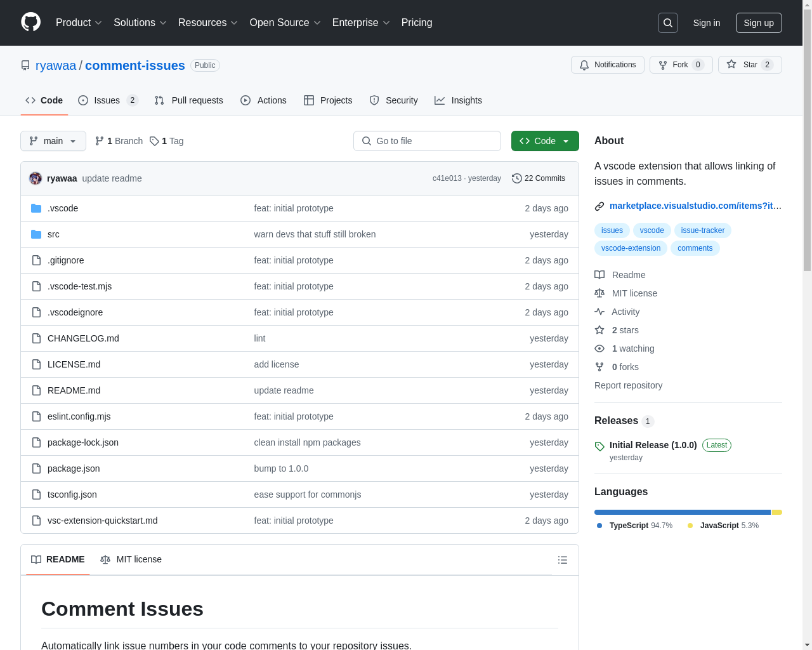Star the repository
Viewport: 812px width, 650px height.
pyautogui.click(x=750, y=65)
